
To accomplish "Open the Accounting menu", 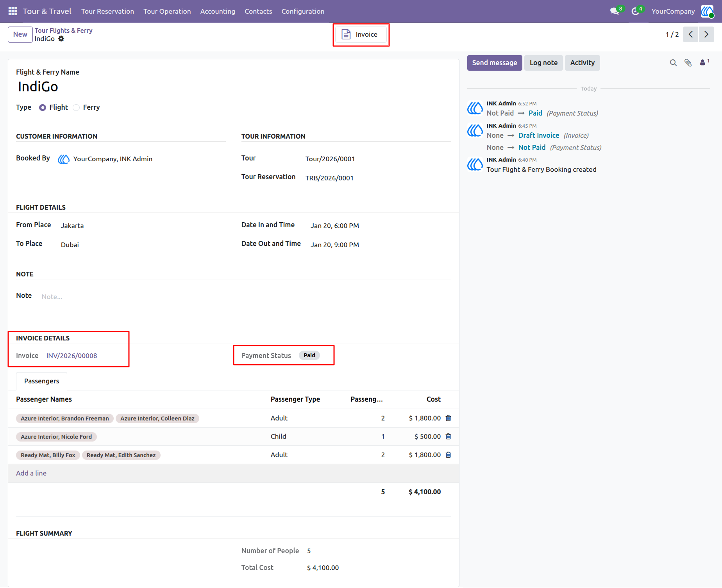I will pos(218,11).
